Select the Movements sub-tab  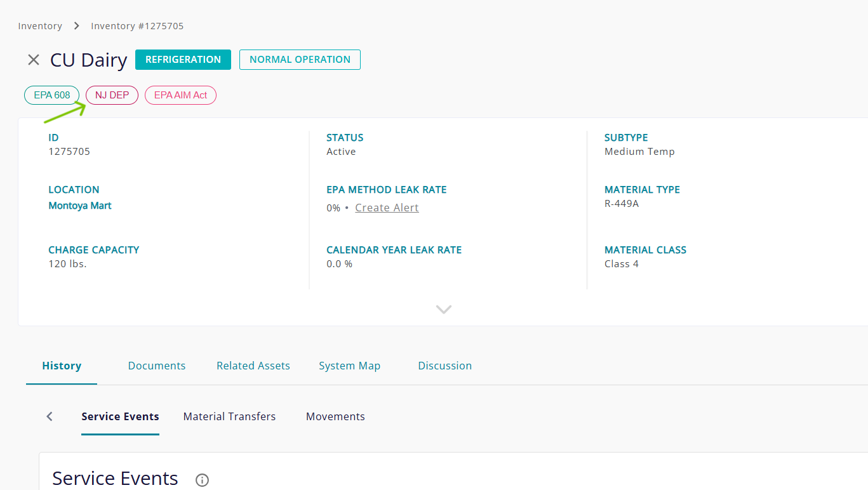tap(335, 416)
